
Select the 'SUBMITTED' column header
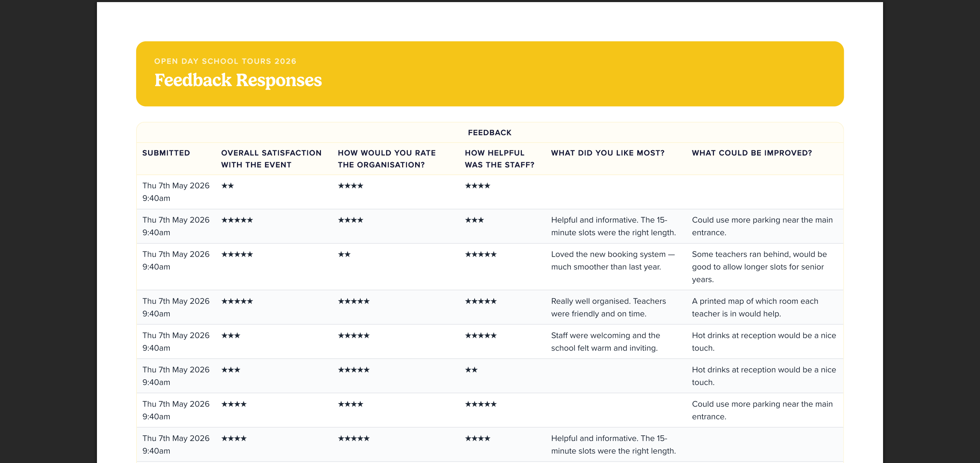coord(166,153)
